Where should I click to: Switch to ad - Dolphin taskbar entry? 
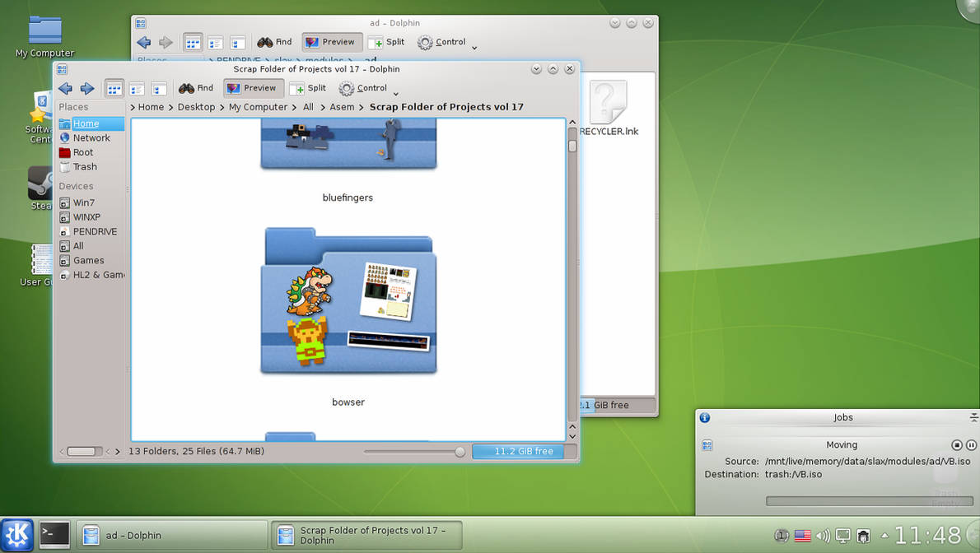[x=172, y=536]
